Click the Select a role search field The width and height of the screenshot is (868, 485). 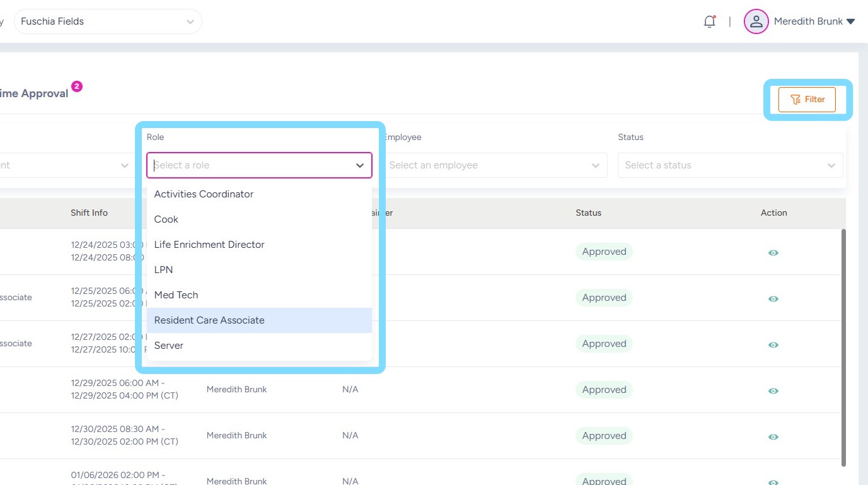click(252, 165)
